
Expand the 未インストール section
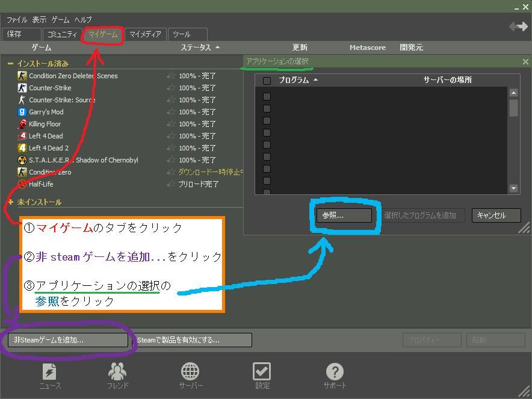[10, 202]
